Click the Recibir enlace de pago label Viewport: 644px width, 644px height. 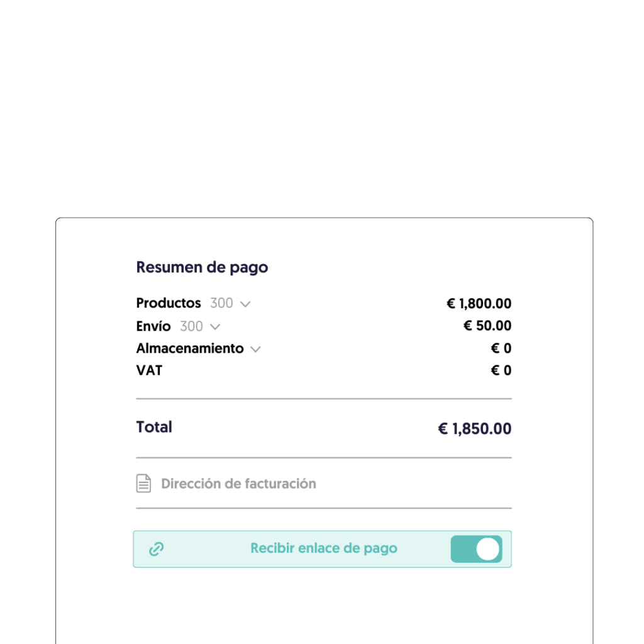point(324,548)
